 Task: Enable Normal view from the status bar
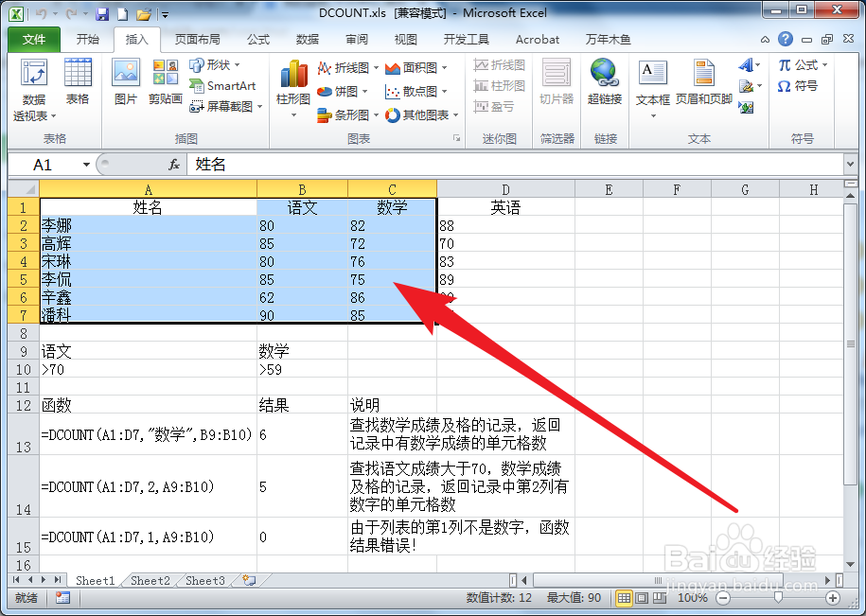(623, 598)
